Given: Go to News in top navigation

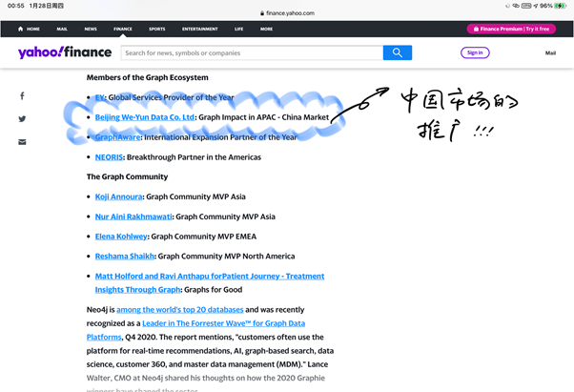Looking at the screenshot, I should (91, 29).
